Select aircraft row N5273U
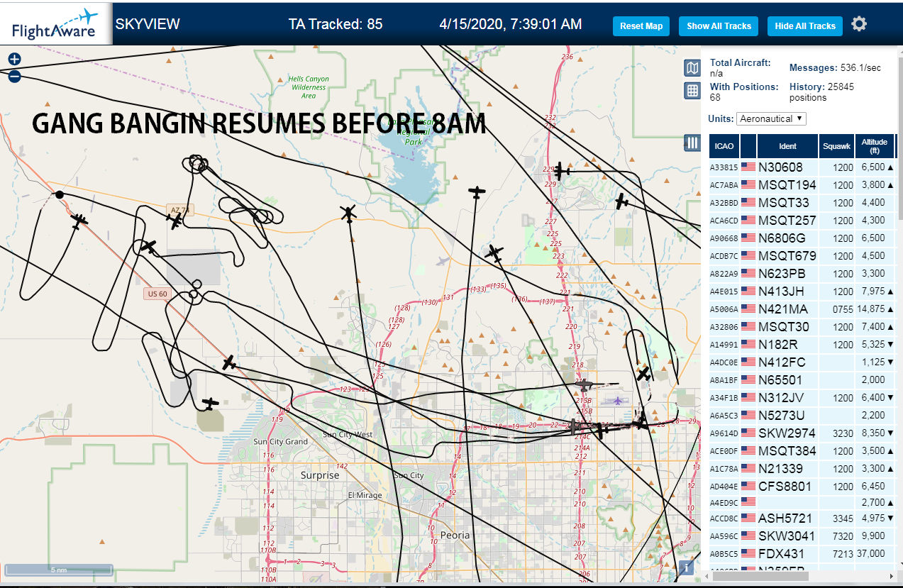This screenshot has height=588, width=903. tap(802, 416)
